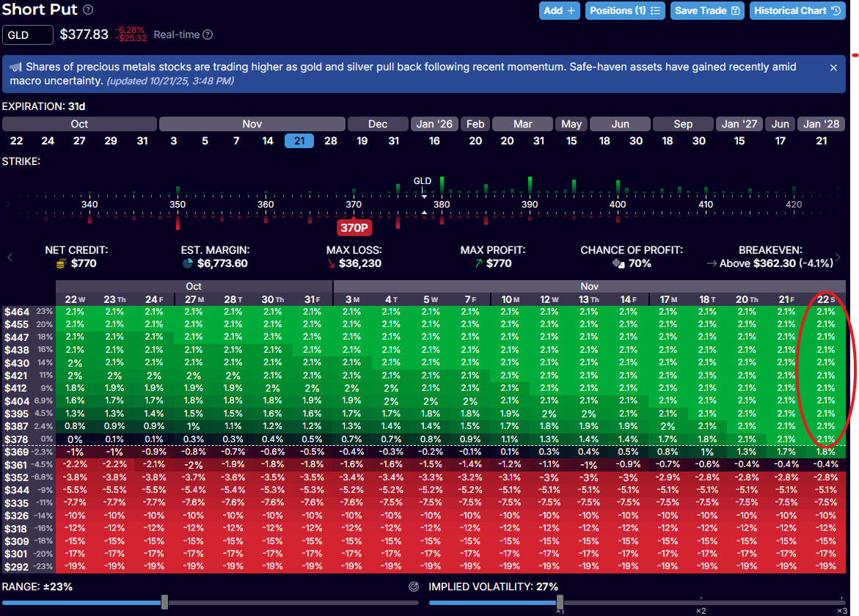This screenshot has height=616, width=859.
Task: Dismiss the precious metals news banner
Action: tap(833, 67)
